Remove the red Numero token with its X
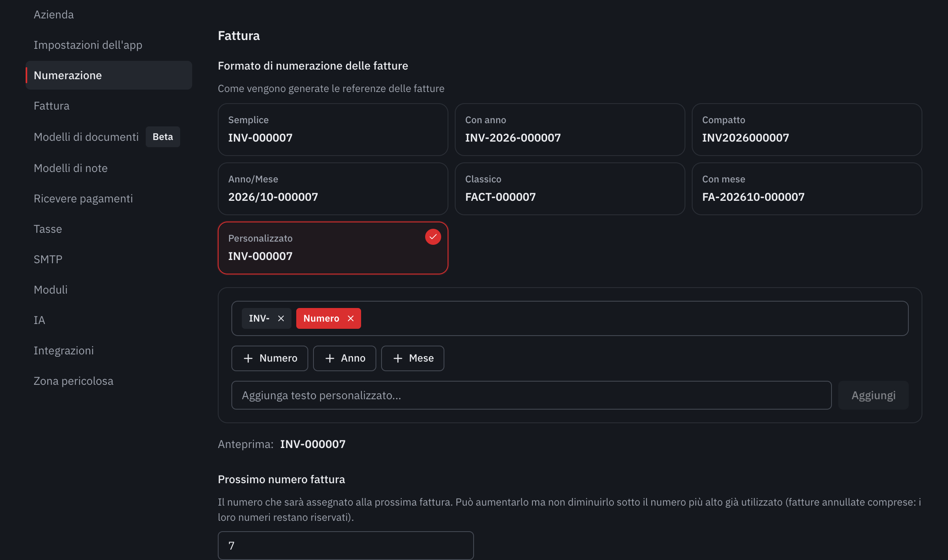This screenshot has width=948, height=560. point(351,318)
